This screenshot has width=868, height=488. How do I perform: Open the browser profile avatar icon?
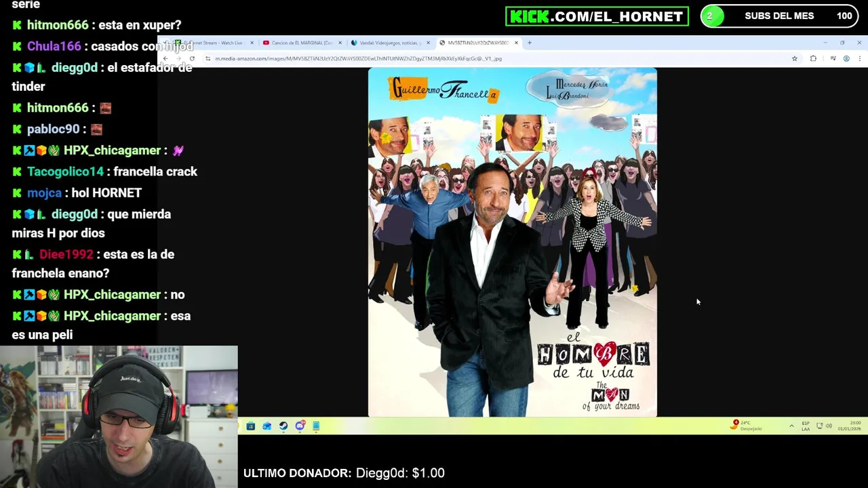coord(846,59)
